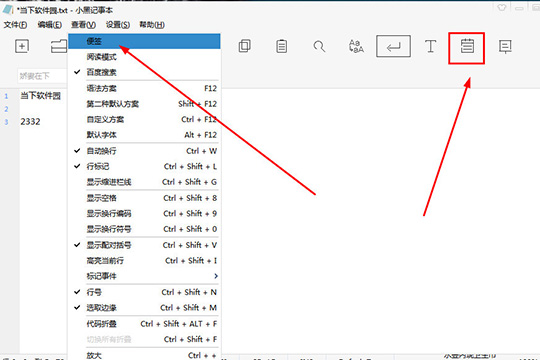This screenshot has width=540, height=360.
Task: Click the new file plus icon
Action: (x=22, y=46)
